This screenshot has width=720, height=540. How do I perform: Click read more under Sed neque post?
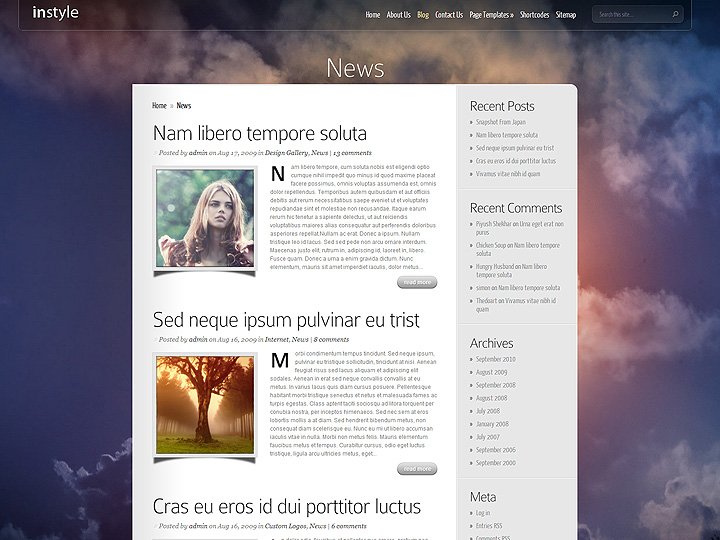click(x=417, y=469)
